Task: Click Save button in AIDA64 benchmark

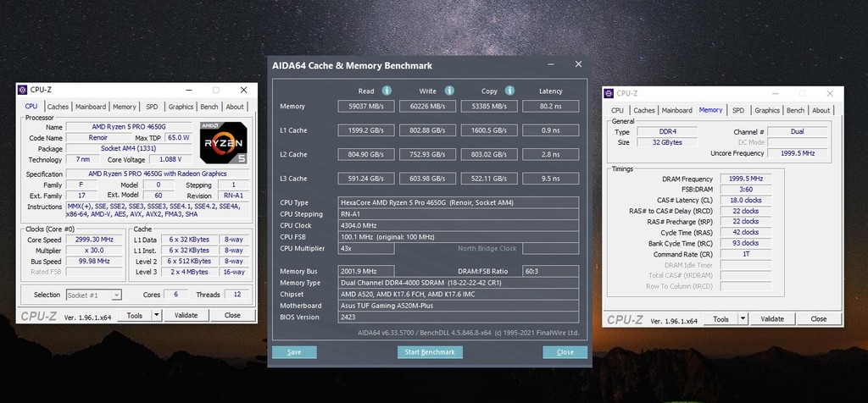Action: (294, 352)
